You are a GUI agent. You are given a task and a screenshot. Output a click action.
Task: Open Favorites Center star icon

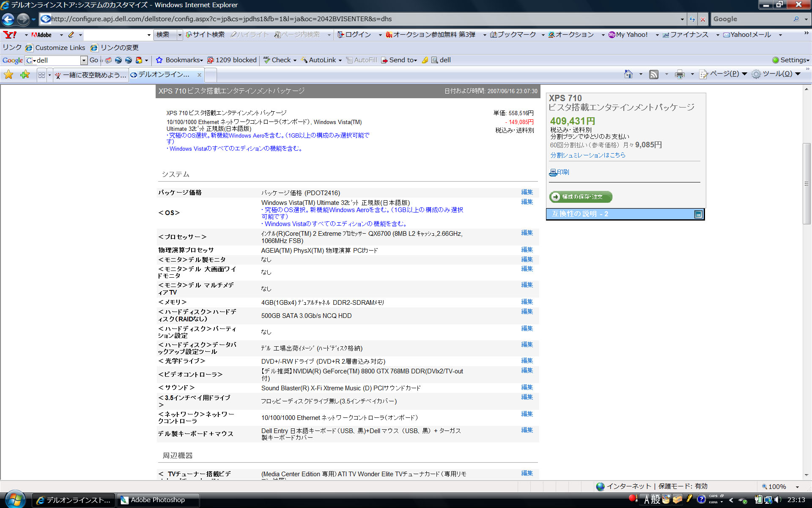coord(8,75)
